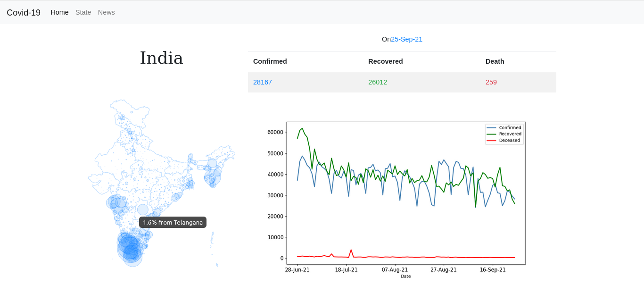Click the India map heading
This screenshot has height=302, width=644.
point(162,58)
